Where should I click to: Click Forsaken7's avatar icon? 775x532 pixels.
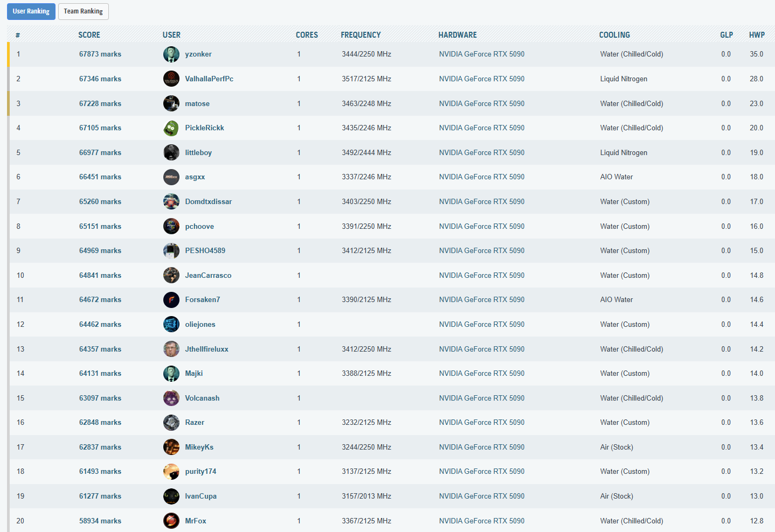[x=171, y=300]
